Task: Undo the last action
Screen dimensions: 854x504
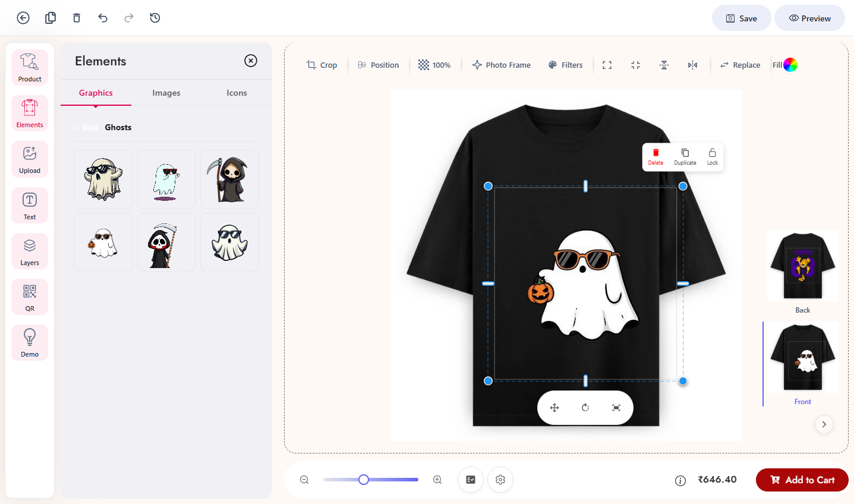Action: [x=103, y=18]
